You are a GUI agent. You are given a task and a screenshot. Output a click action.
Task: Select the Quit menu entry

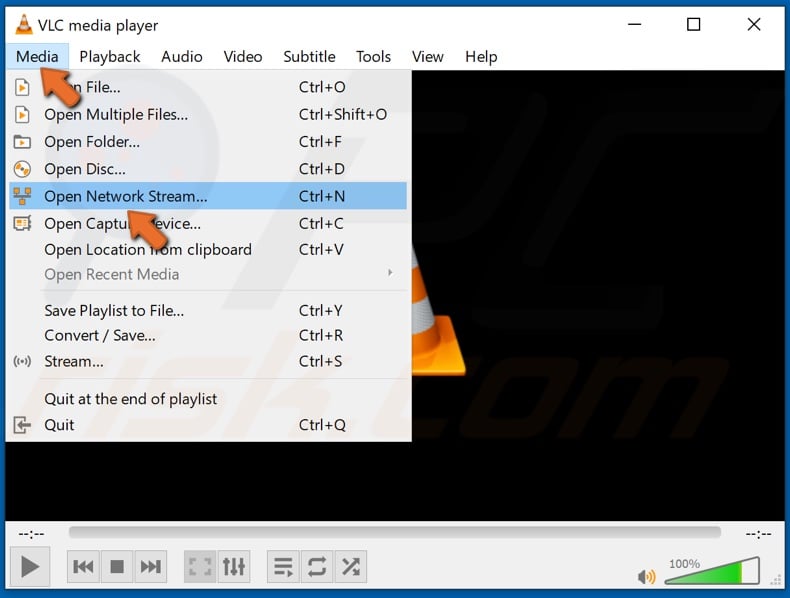pyautogui.click(x=208, y=425)
